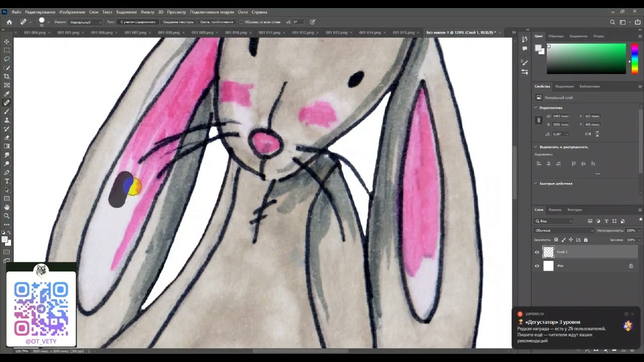Select the Crop tool

pos(7,76)
